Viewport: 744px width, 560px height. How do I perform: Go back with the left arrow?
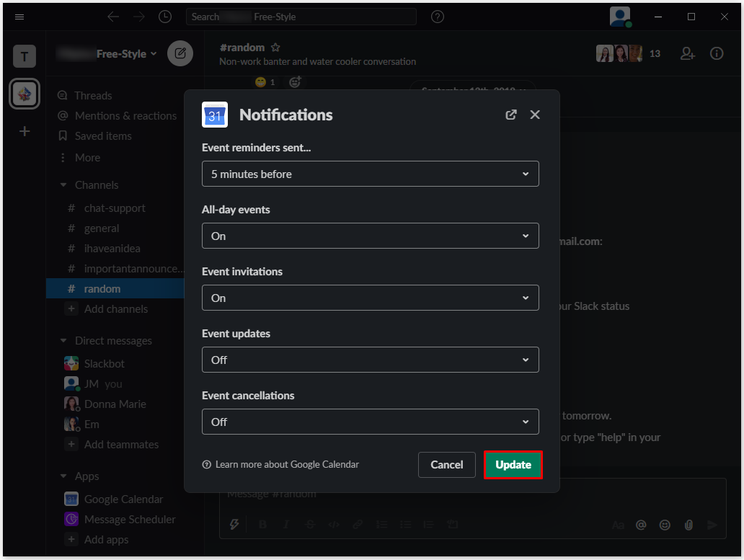(x=113, y=17)
